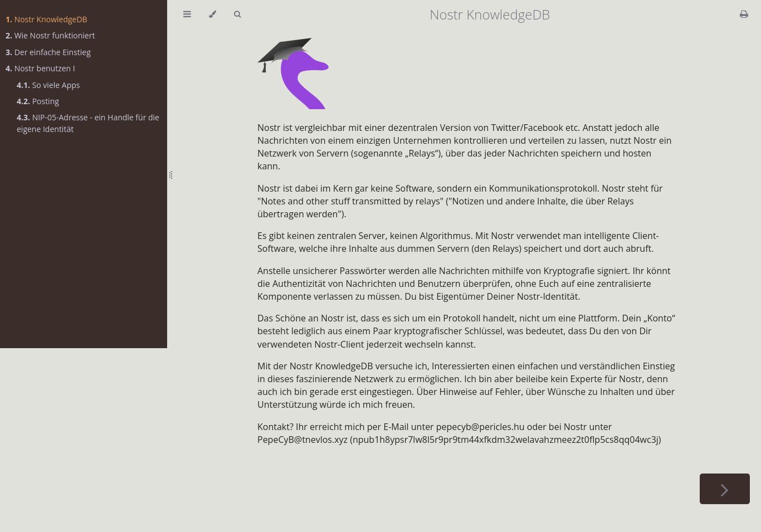761x532 pixels.
Task: Expand chapter '4. Nostr benutzen I'
Action: pyautogui.click(x=45, y=68)
